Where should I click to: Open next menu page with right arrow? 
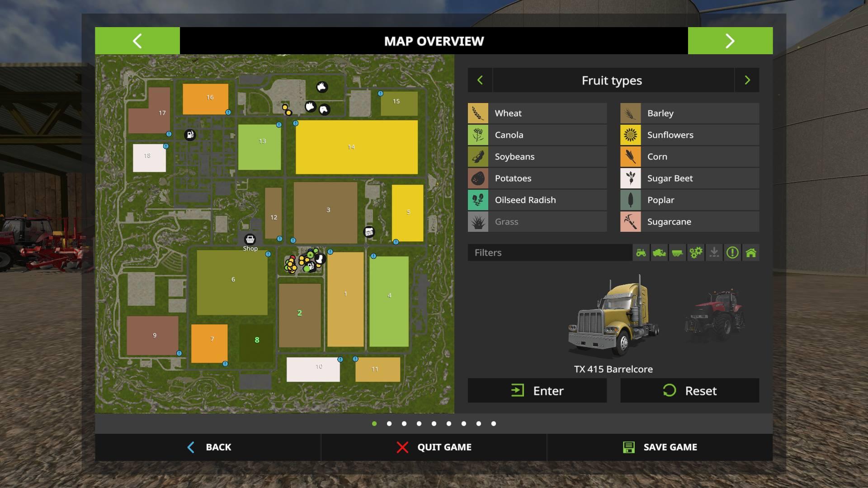[x=730, y=41]
